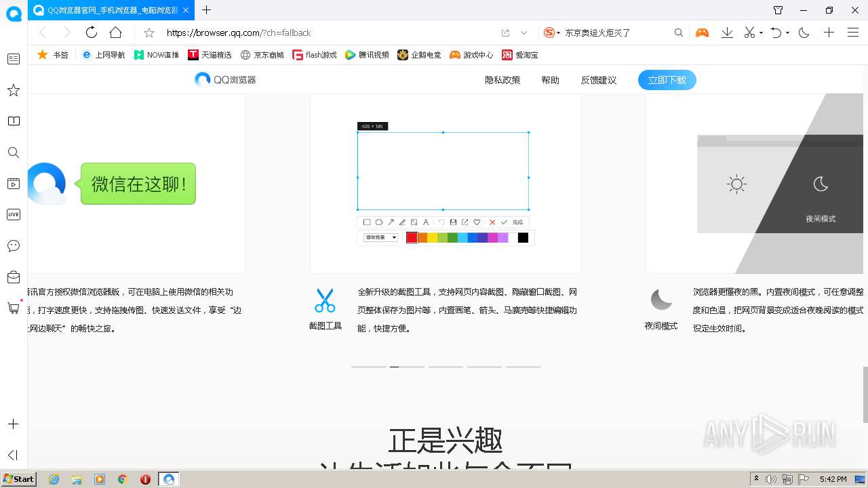Image resolution: width=868 pixels, height=488 pixels.
Task: Open the 企鹅电竞 bookmark
Action: (419, 55)
